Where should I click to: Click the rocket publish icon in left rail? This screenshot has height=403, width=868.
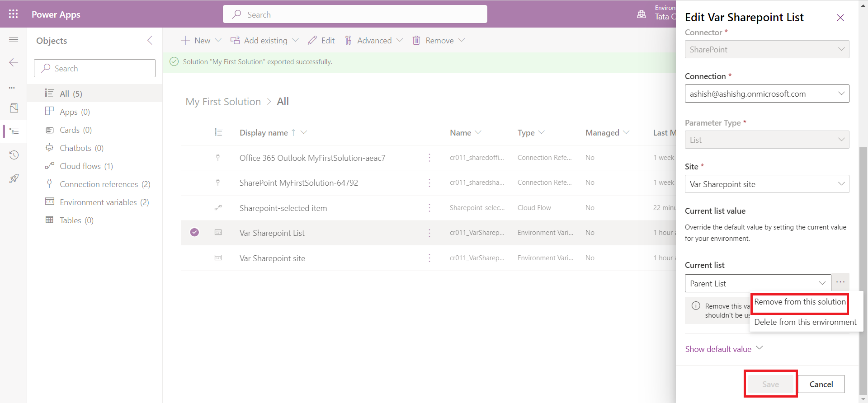click(14, 178)
